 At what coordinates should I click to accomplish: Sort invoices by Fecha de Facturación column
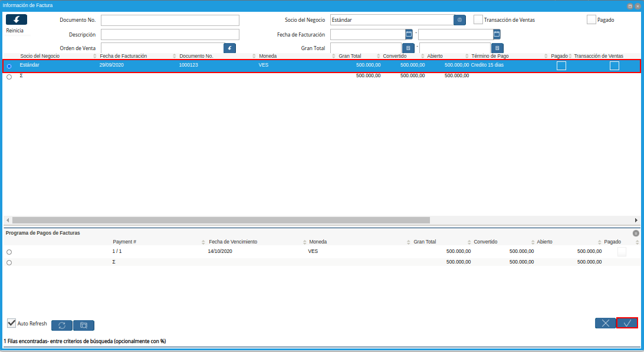(x=123, y=56)
